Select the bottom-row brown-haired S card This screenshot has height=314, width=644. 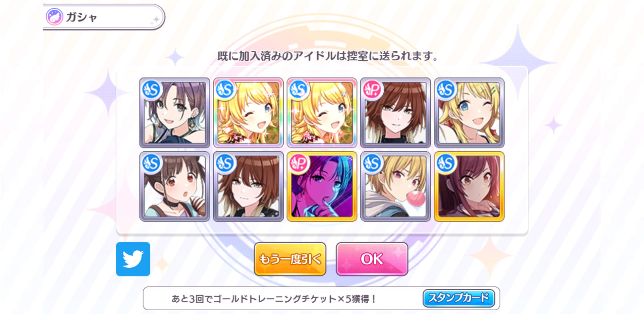tap(248, 186)
